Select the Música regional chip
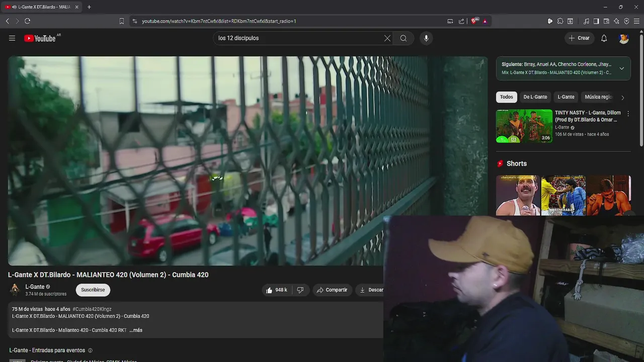 pyautogui.click(x=599, y=97)
